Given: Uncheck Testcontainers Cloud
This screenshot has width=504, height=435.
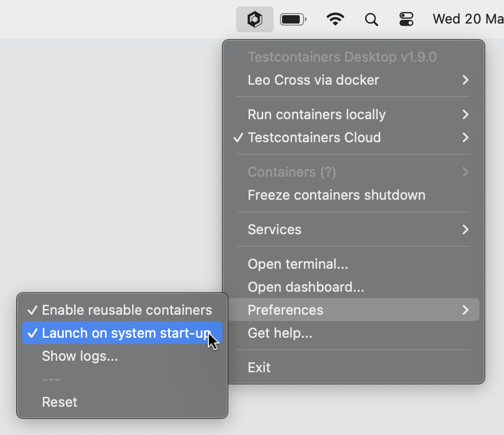Looking at the screenshot, I should tap(314, 138).
